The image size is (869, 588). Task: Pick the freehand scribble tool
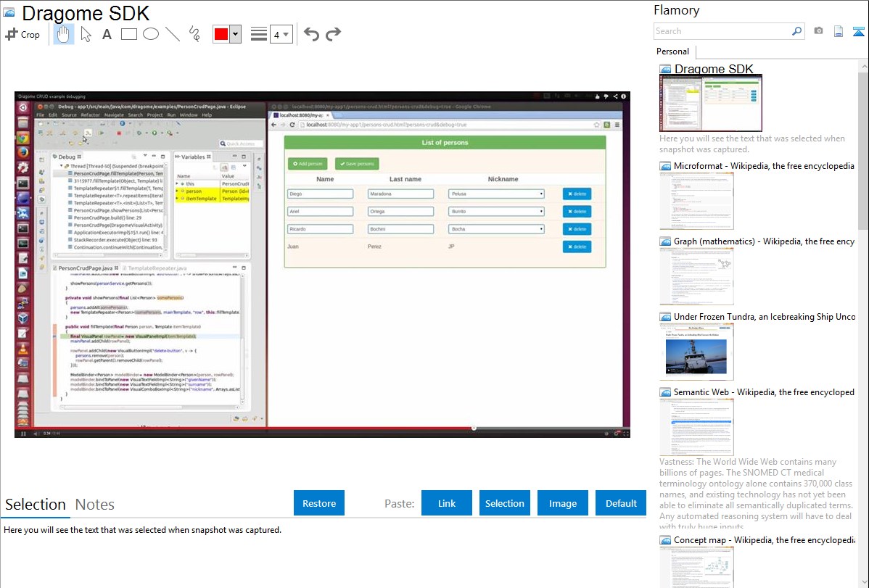(x=194, y=34)
